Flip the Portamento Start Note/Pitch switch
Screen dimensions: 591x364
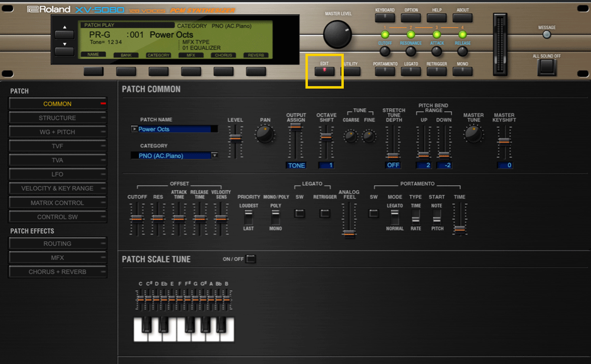437,217
